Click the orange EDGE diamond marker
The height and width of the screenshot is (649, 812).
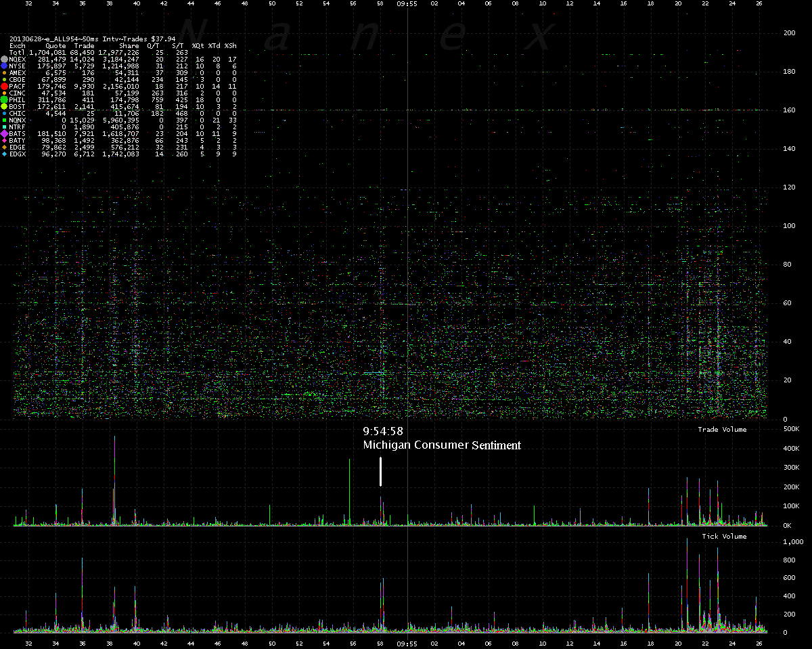pyautogui.click(x=4, y=148)
